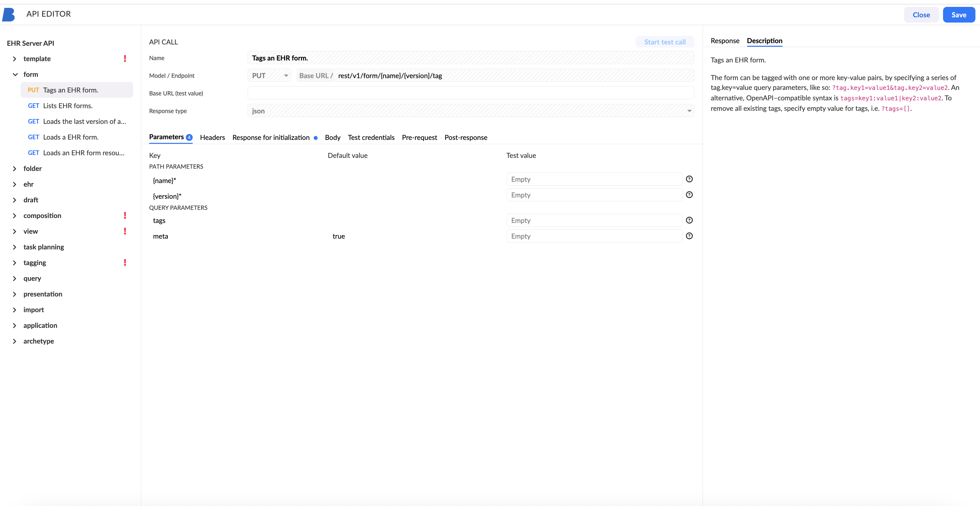This screenshot has width=980, height=506.
Task: Click default value true for meta
Action: [x=339, y=236]
